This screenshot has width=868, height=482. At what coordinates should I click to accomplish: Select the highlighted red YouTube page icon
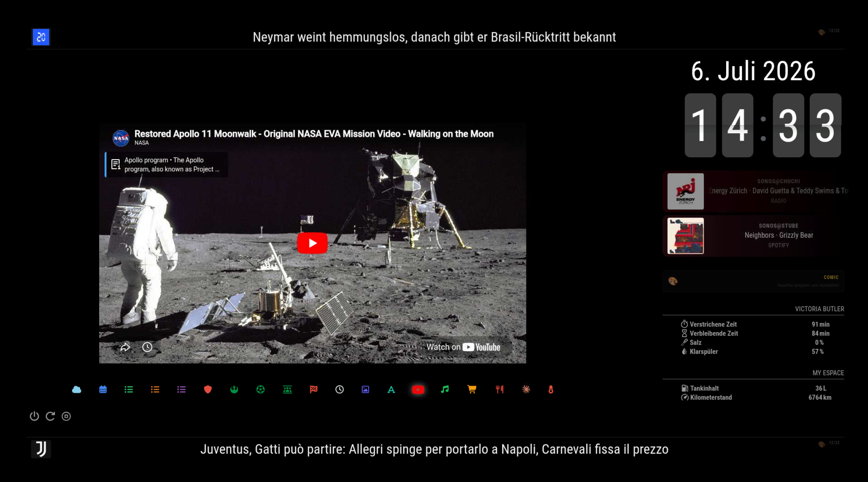(418, 390)
